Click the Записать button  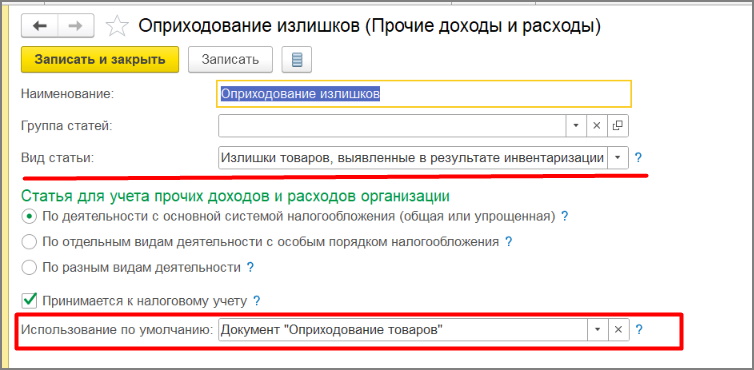230,60
